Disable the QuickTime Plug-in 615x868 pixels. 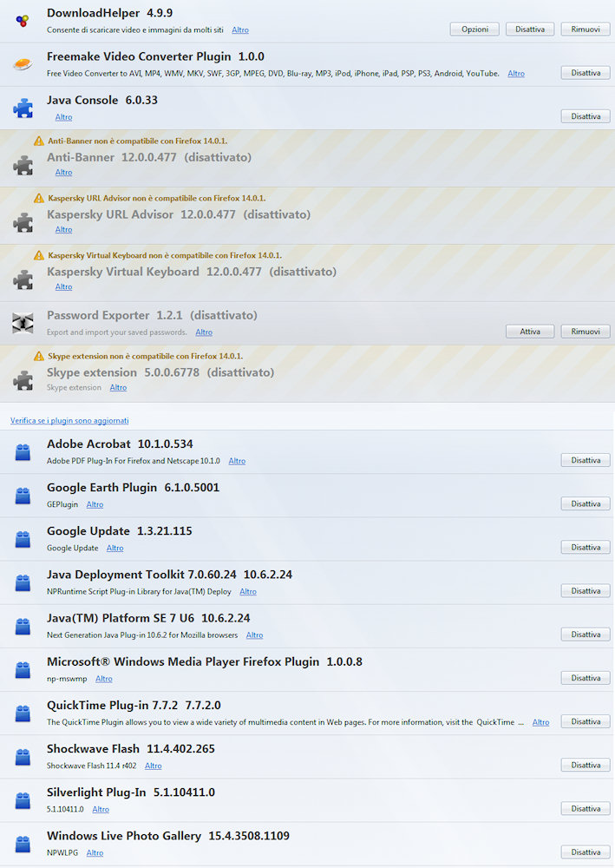[x=586, y=722]
